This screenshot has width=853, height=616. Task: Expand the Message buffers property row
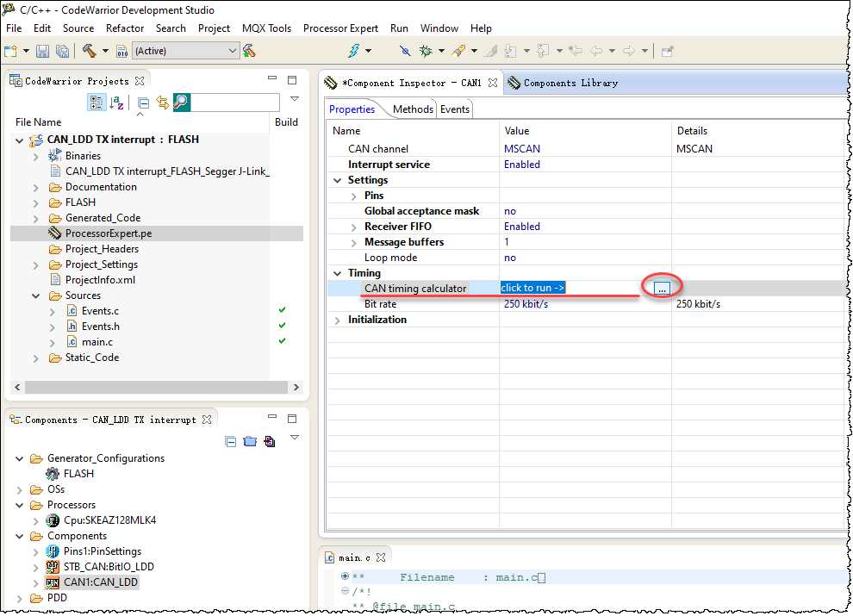pyautogui.click(x=353, y=243)
